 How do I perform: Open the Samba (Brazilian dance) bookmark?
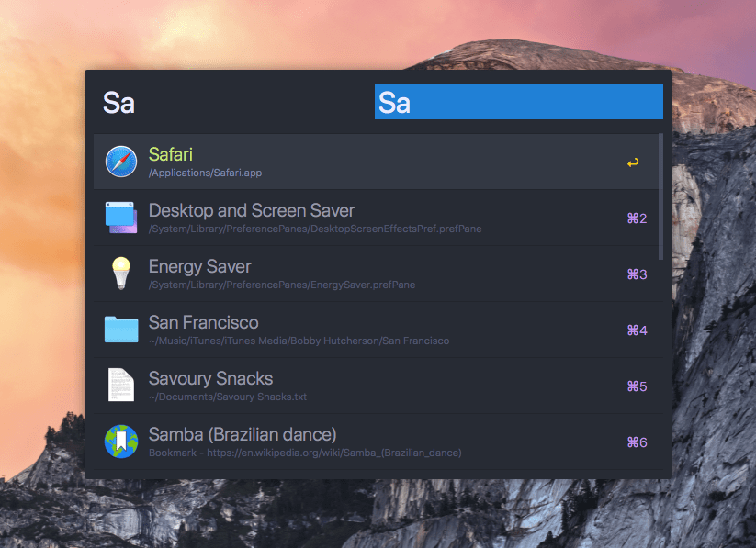243,434
